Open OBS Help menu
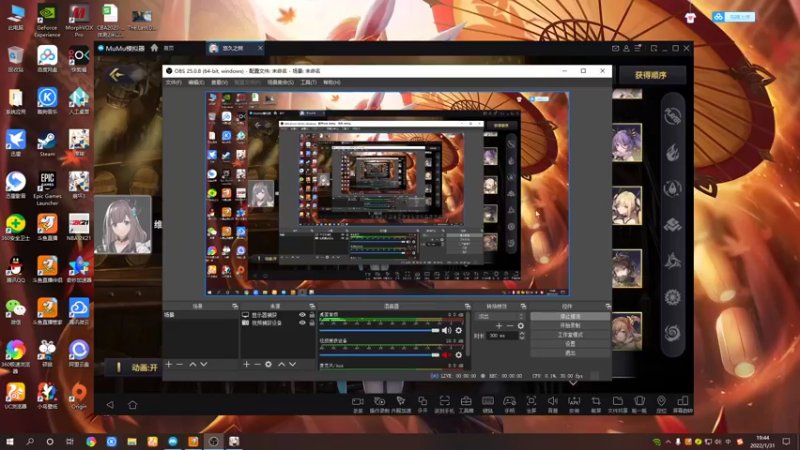 click(x=332, y=83)
